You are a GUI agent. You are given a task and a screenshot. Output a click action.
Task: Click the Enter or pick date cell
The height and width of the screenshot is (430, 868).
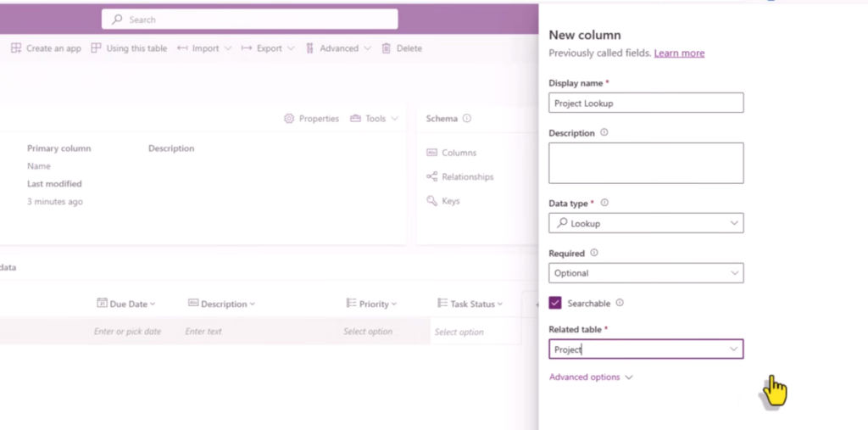pos(127,332)
